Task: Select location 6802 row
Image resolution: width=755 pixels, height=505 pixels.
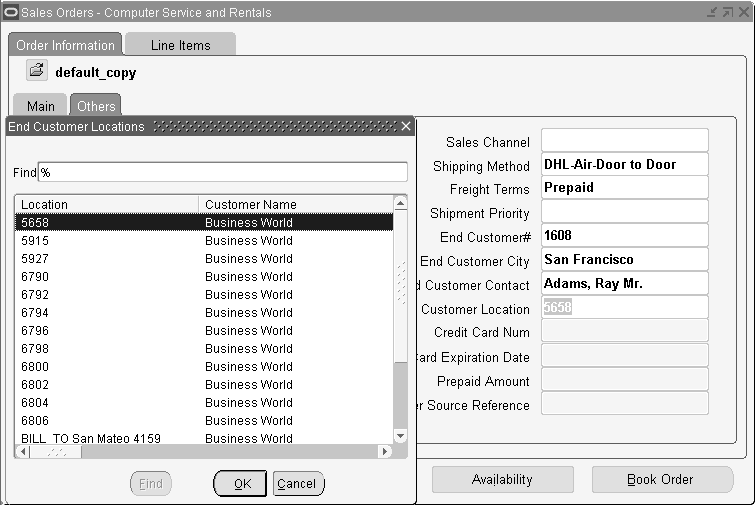Action: pos(204,385)
